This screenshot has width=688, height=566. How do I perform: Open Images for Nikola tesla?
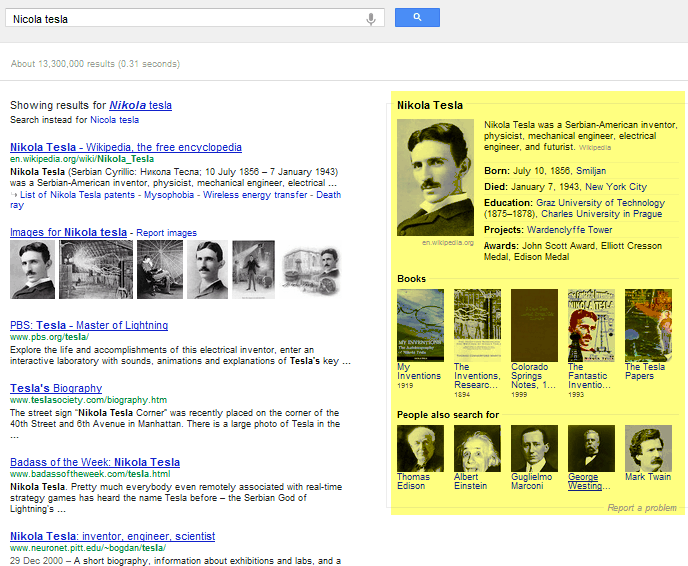coord(68,232)
